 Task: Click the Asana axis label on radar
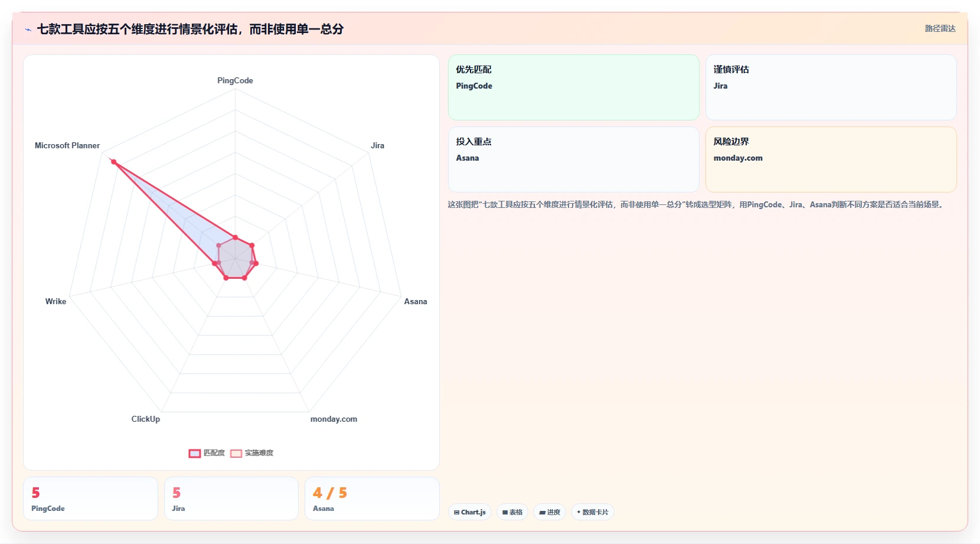coord(415,302)
